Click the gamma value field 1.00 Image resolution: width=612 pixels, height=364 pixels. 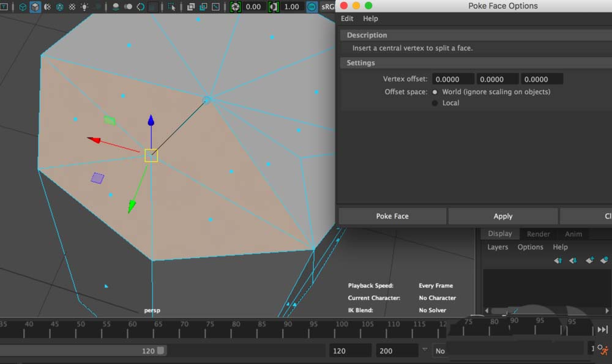point(291,7)
